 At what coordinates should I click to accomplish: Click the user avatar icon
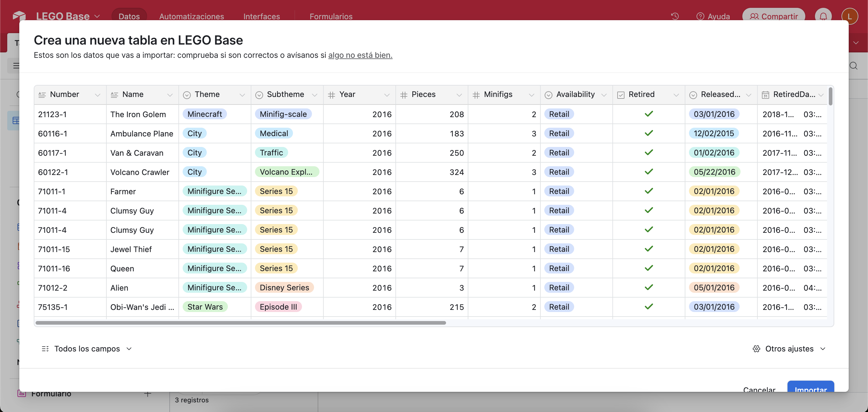pos(850,16)
